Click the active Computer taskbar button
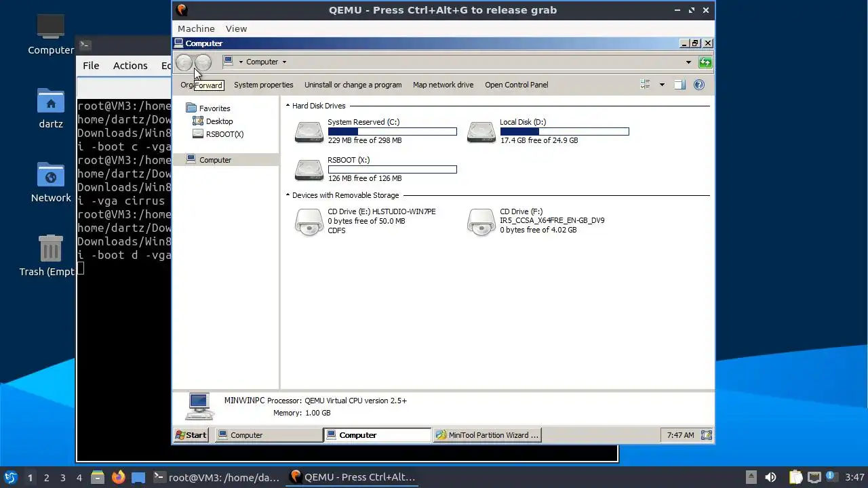The height and width of the screenshot is (488, 868). pyautogui.click(x=378, y=435)
